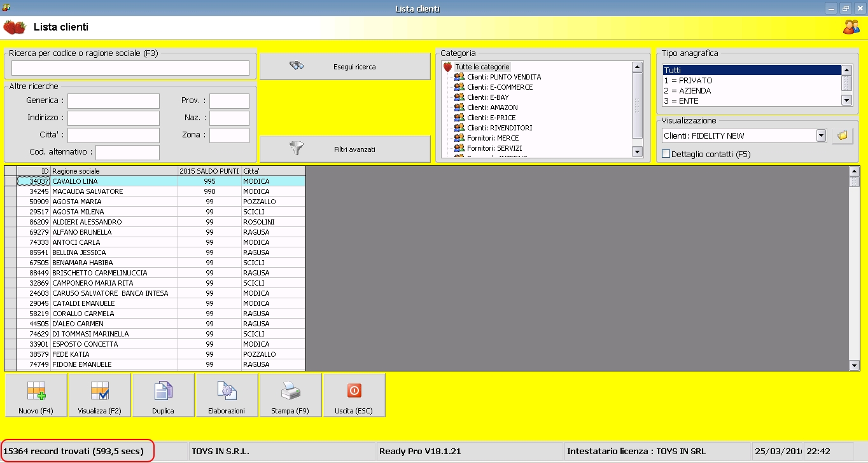868x463 pixels.
Task: Click the Categoria tree scroll down arrow
Action: pos(637,151)
